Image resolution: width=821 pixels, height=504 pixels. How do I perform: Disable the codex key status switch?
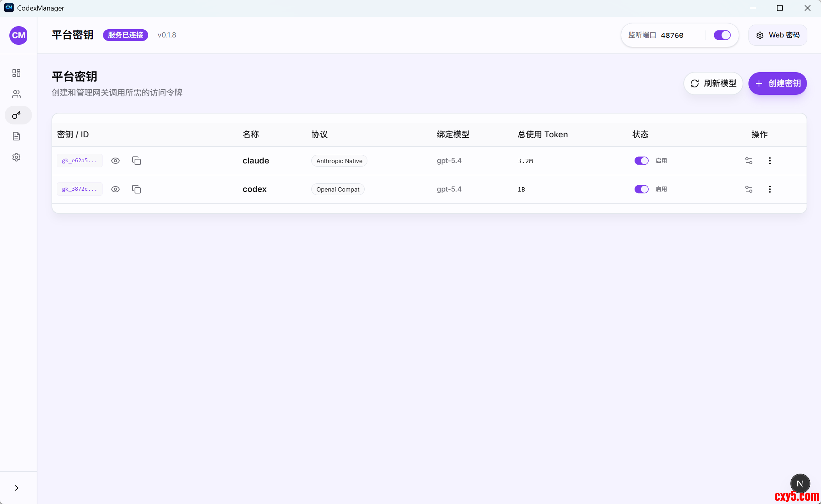pos(641,189)
